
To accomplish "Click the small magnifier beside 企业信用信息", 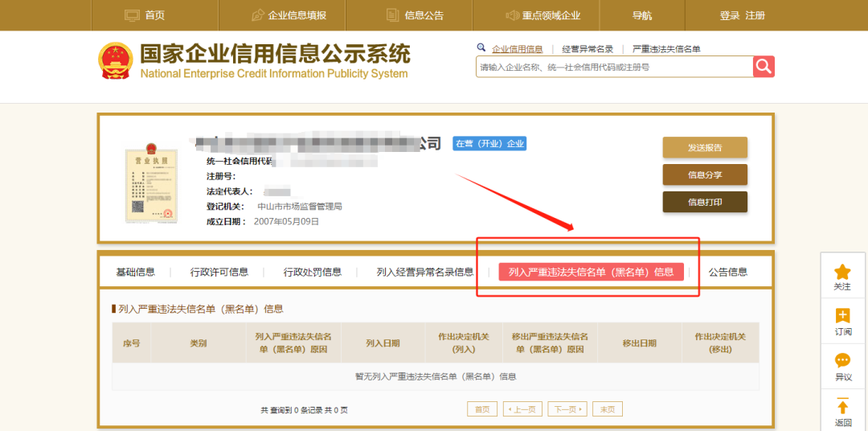I will click(x=481, y=47).
